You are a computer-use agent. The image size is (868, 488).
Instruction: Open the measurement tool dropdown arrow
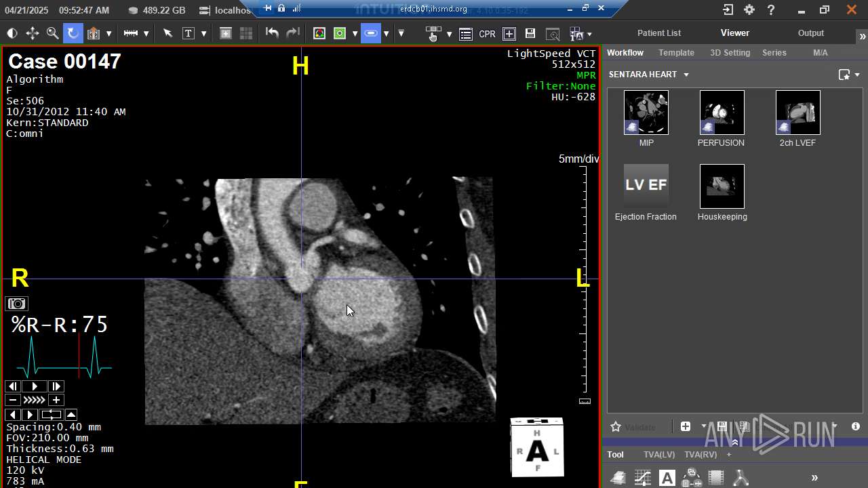146,34
